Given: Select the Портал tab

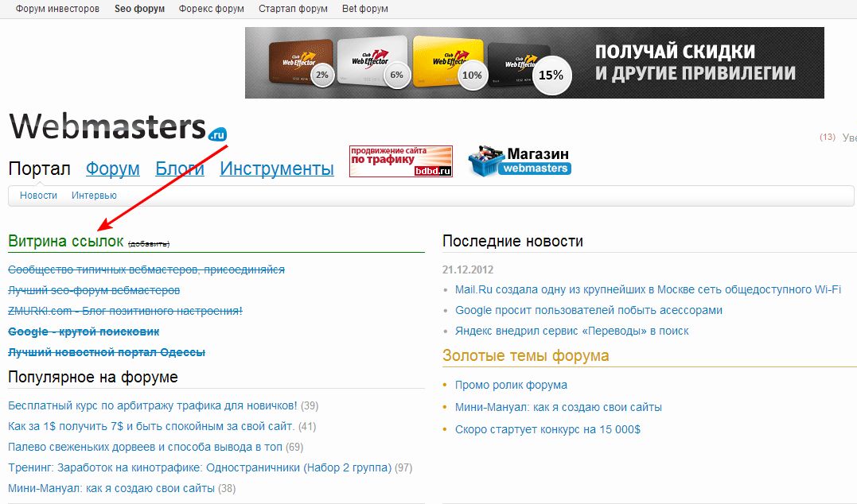Looking at the screenshot, I should click(39, 169).
